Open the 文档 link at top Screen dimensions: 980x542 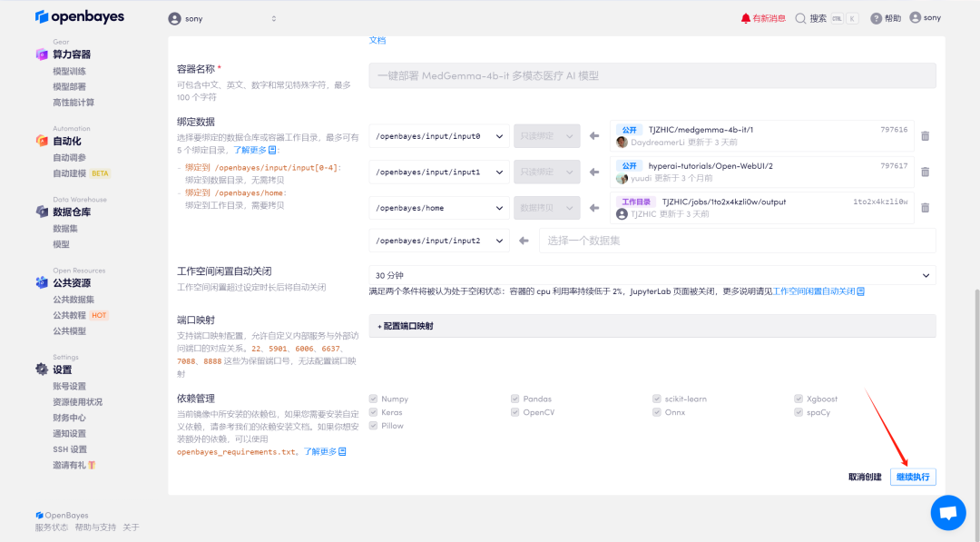(x=377, y=40)
